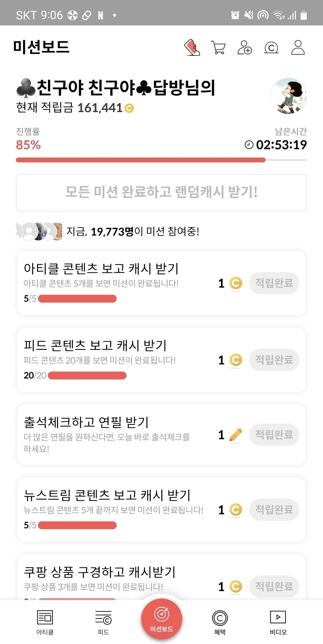This screenshot has width=323, height=644.
Task: Tap the invite friend icon
Action: [x=244, y=48]
